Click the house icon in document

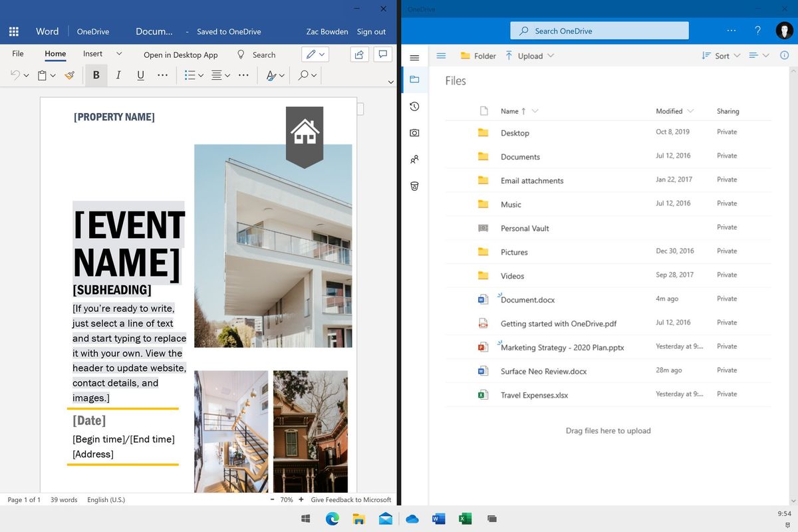[305, 132]
